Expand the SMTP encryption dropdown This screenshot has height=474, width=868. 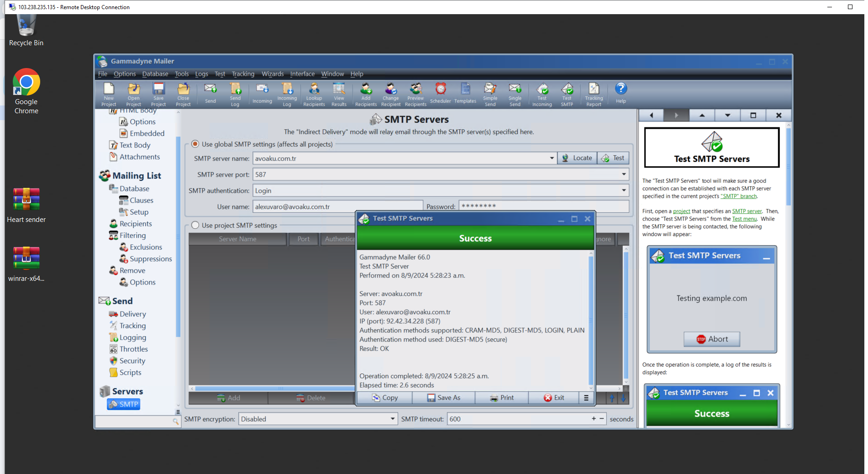(392, 419)
